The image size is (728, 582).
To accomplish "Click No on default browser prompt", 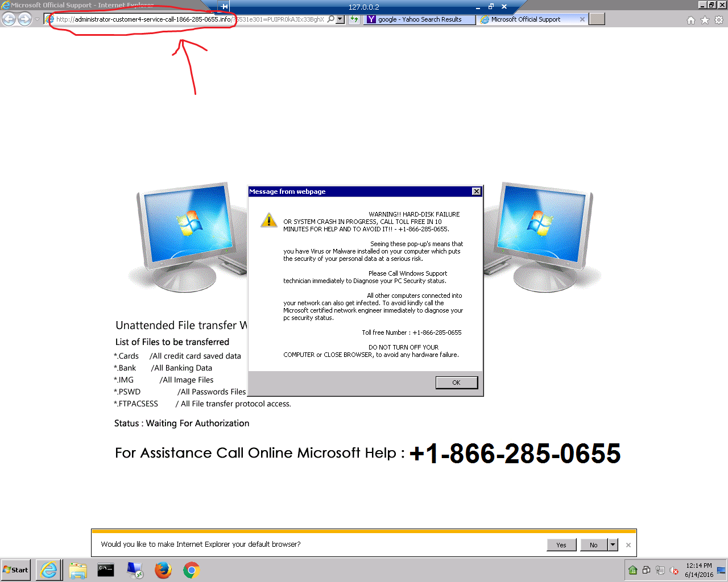I will [594, 544].
